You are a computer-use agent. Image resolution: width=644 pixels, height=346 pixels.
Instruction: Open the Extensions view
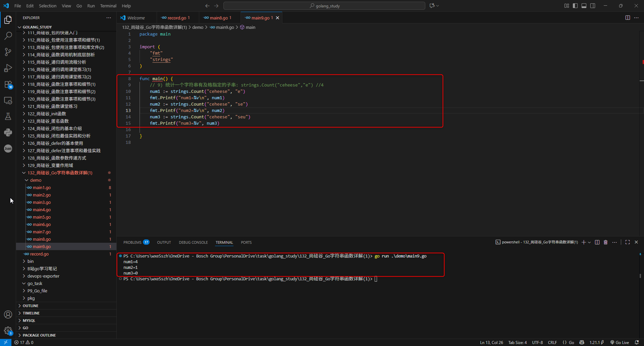pos(8,84)
